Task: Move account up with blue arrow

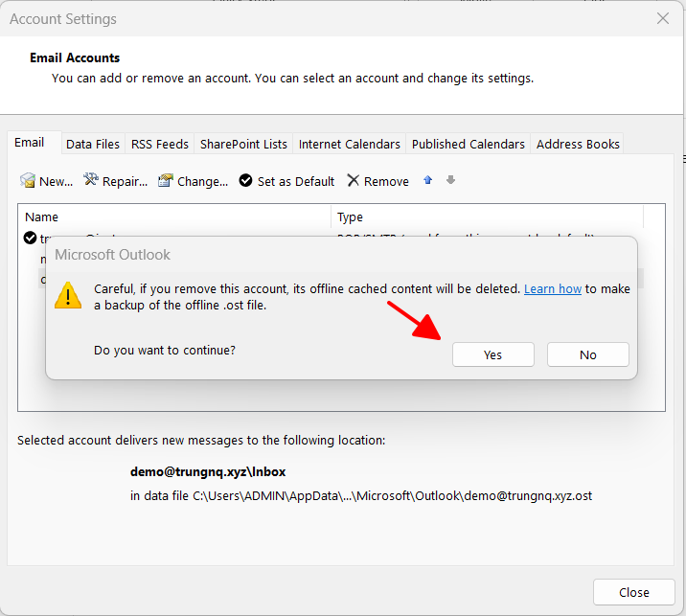Action: [428, 180]
